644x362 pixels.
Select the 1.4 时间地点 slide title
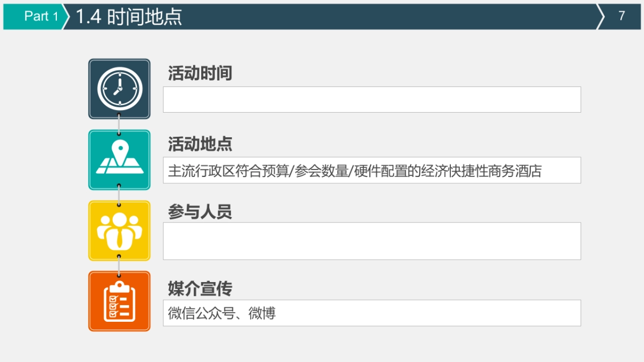[x=129, y=17]
